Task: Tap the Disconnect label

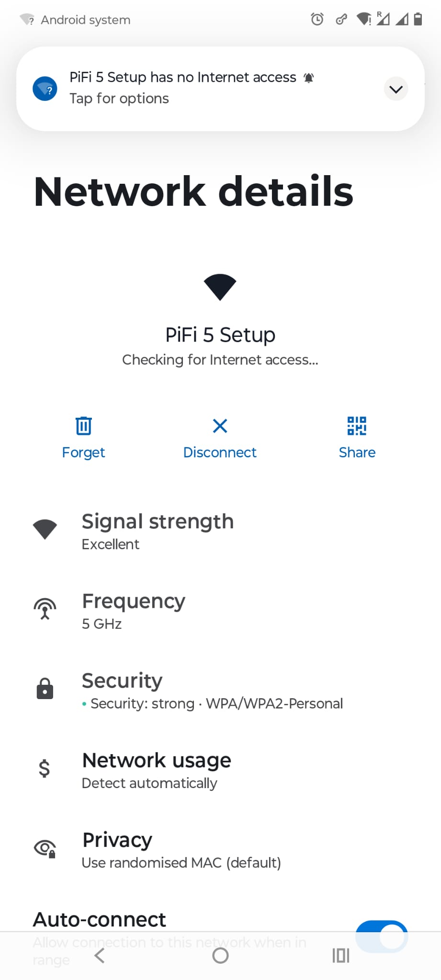Action: [x=220, y=452]
